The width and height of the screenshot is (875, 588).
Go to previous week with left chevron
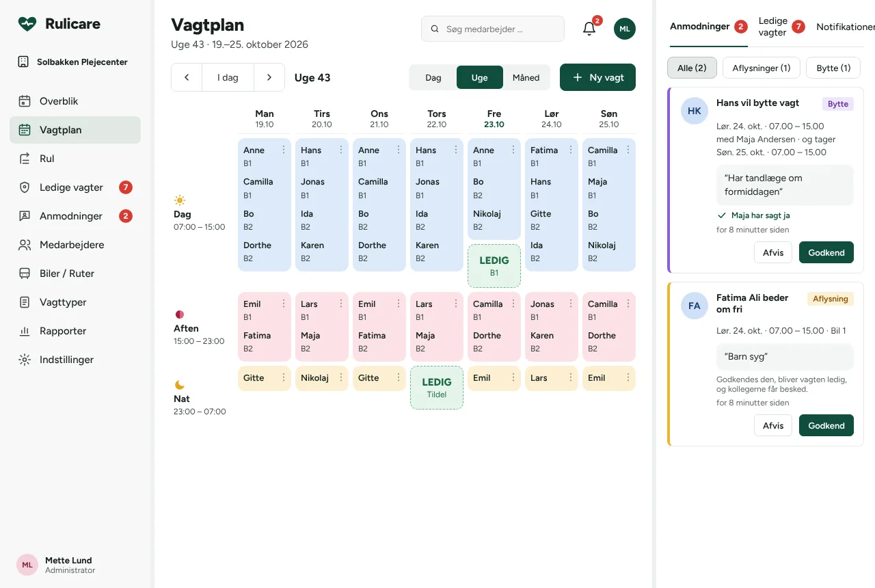[187, 77]
